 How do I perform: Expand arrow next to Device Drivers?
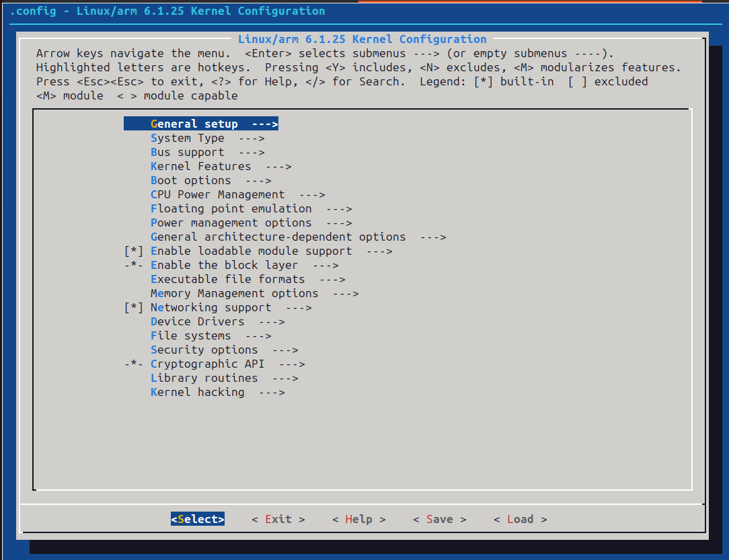point(272,322)
